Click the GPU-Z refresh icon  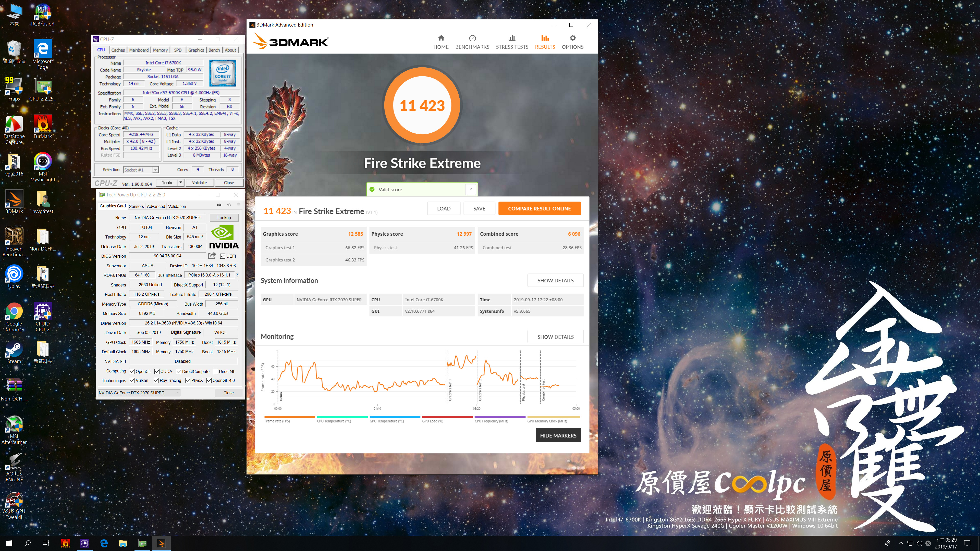(229, 205)
